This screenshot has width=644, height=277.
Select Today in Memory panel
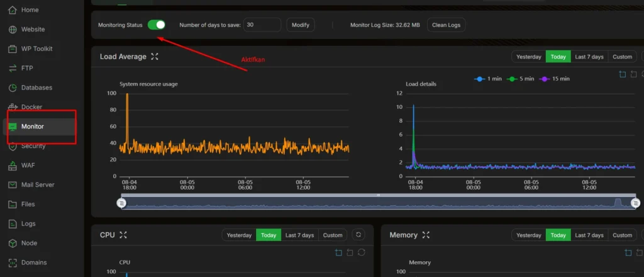[558, 235]
